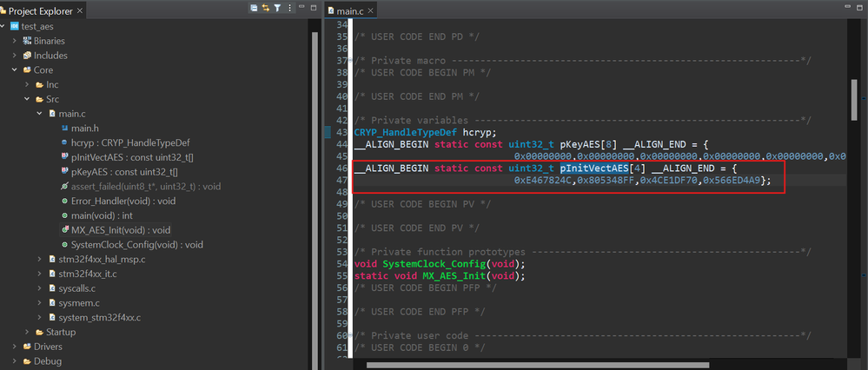The height and width of the screenshot is (370, 868).
Task: Click the Src folder icon
Action: tap(39, 99)
